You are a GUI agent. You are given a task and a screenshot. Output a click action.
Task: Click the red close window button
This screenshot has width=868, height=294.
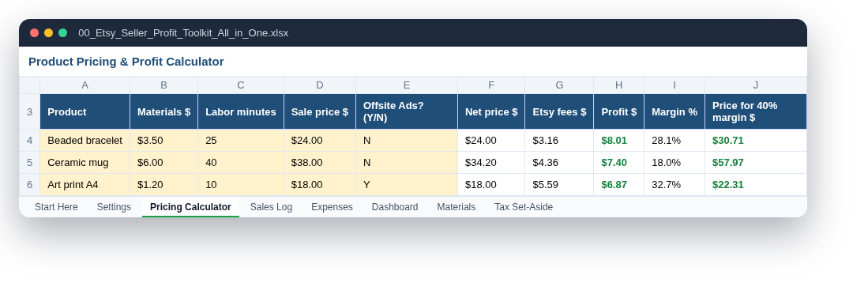tap(34, 32)
